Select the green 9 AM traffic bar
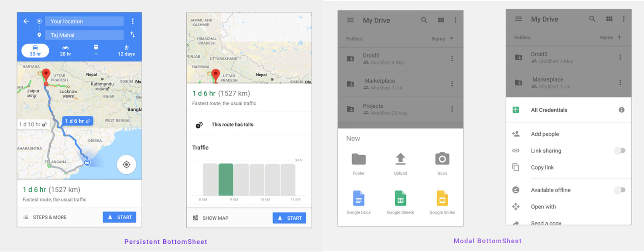644x252 pixels. (x=226, y=180)
